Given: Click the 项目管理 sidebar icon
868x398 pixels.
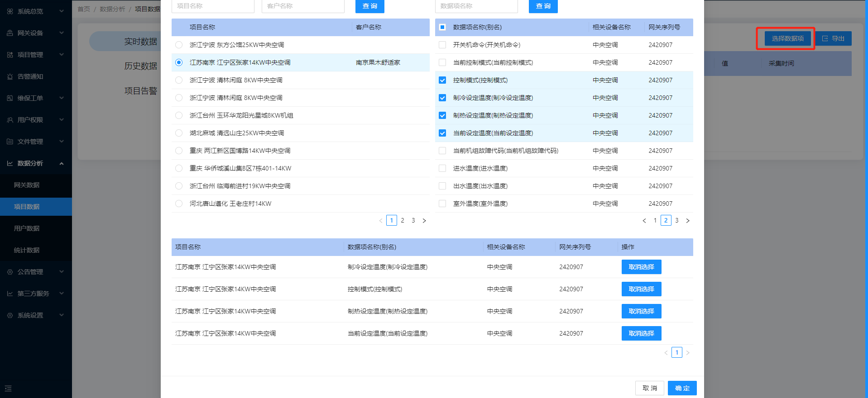Looking at the screenshot, I should [x=10, y=55].
